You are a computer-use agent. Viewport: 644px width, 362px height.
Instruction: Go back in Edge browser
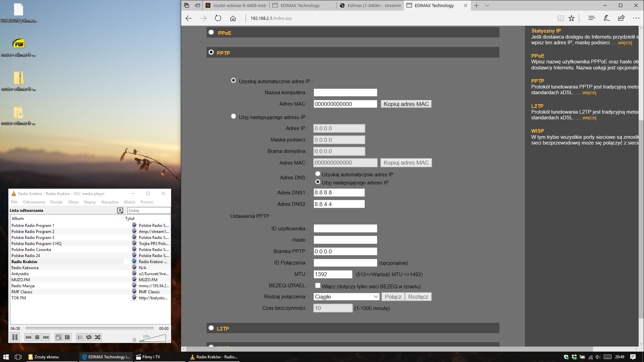pyautogui.click(x=189, y=18)
